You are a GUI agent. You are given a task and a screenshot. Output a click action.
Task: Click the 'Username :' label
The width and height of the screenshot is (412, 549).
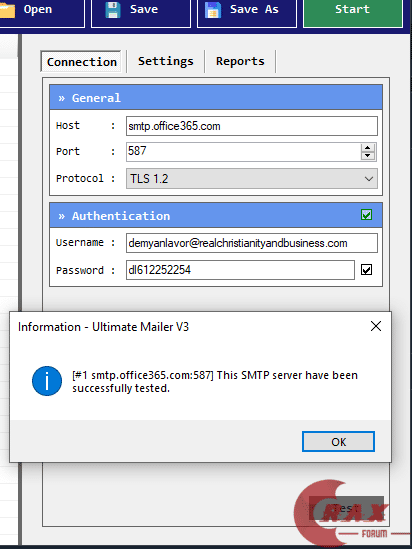pyautogui.click(x=86, y=243)
